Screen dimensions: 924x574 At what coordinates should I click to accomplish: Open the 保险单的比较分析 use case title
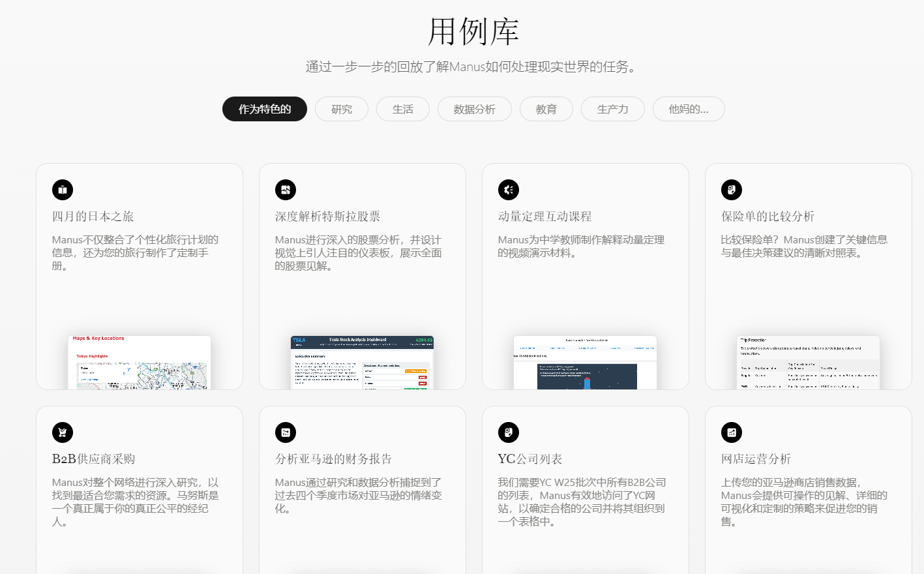tap(768, 217)
